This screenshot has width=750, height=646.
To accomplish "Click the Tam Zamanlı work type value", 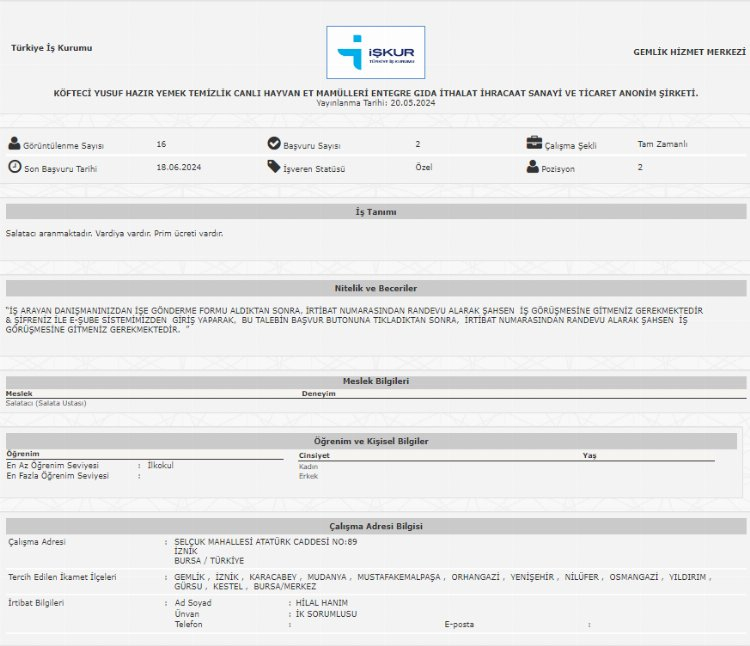I will 662,144.
